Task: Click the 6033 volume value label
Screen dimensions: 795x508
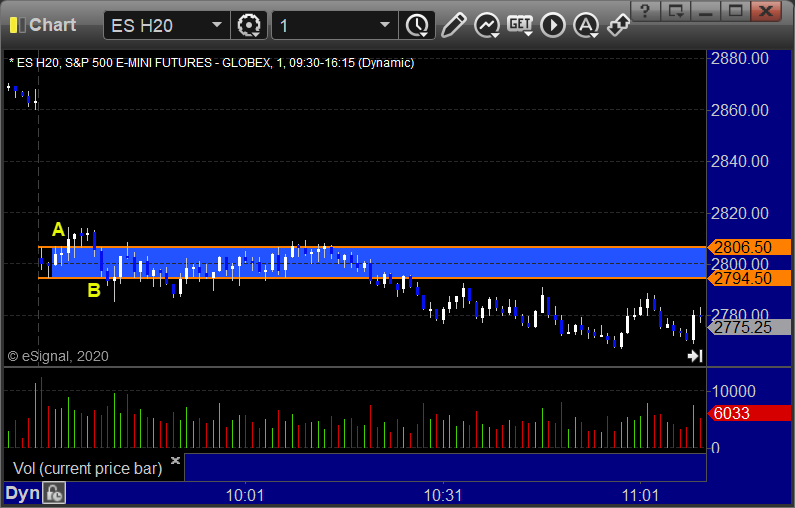Action: coord(749,413)
